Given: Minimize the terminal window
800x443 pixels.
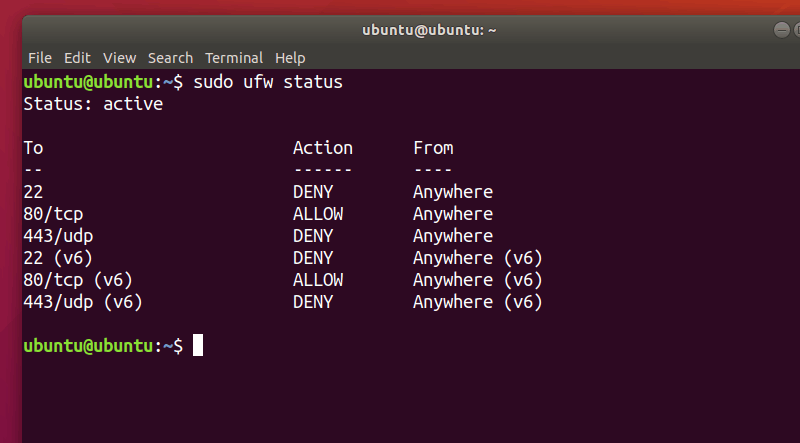Looking at the screenshot, I should (x=784, y=31).
